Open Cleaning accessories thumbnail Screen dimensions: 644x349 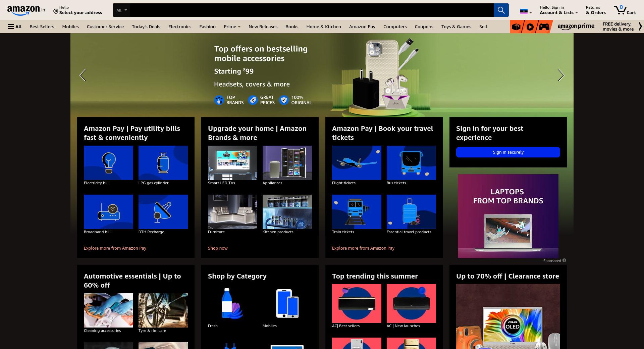(x=108, y=310)
